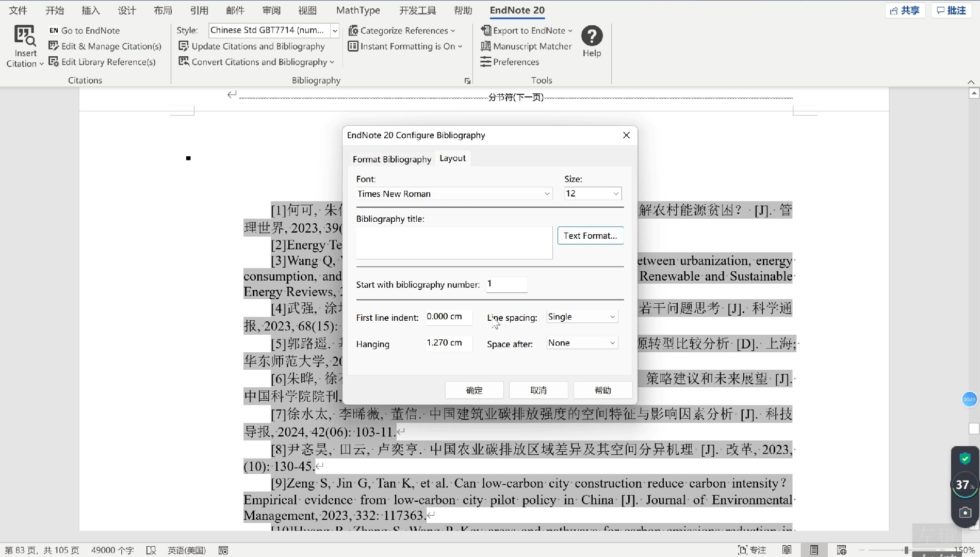
Task: Click Start with bibliography number field
Action: (x=506, y=284)
